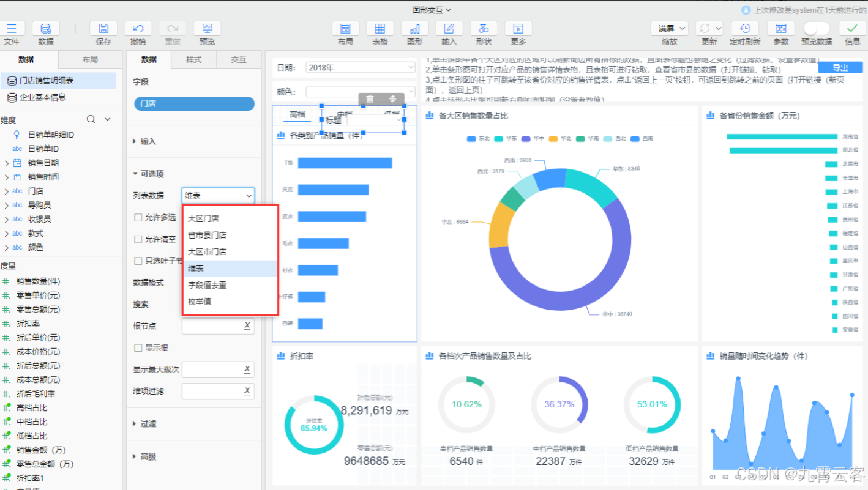Switch to the 交互 tab
868x490 pixels.
(x=239, y=59)
